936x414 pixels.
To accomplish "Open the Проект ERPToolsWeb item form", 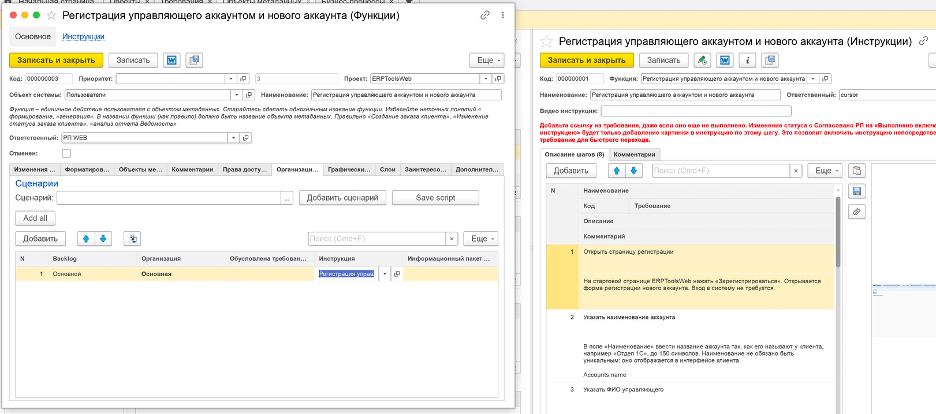I will pos(500,79).
